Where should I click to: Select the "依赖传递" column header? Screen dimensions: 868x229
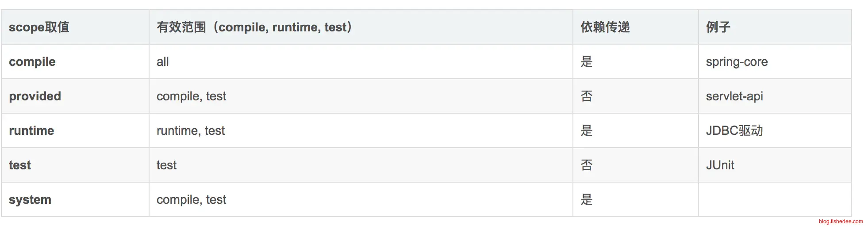tap(605, 27)
